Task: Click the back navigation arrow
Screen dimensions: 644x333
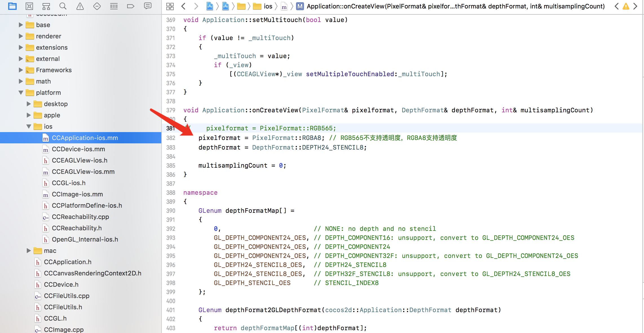Action: [183, 6]
